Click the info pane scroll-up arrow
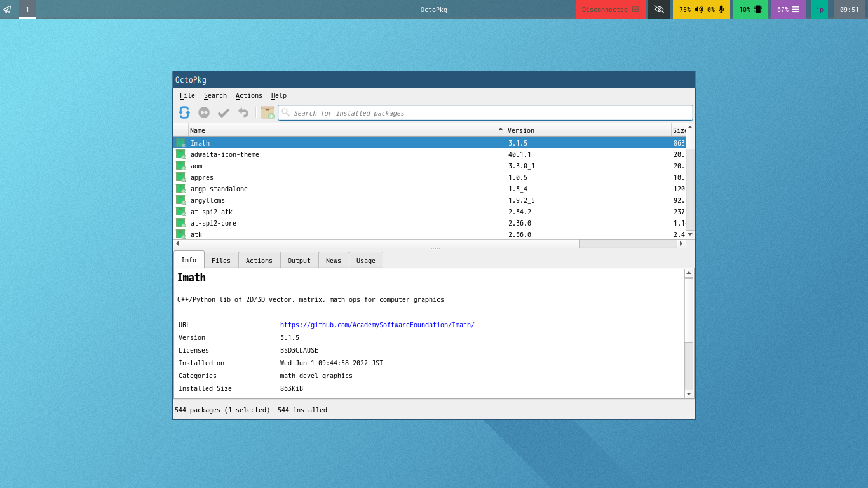The height and width of the screenshot is (488, 868). point(689,273)
